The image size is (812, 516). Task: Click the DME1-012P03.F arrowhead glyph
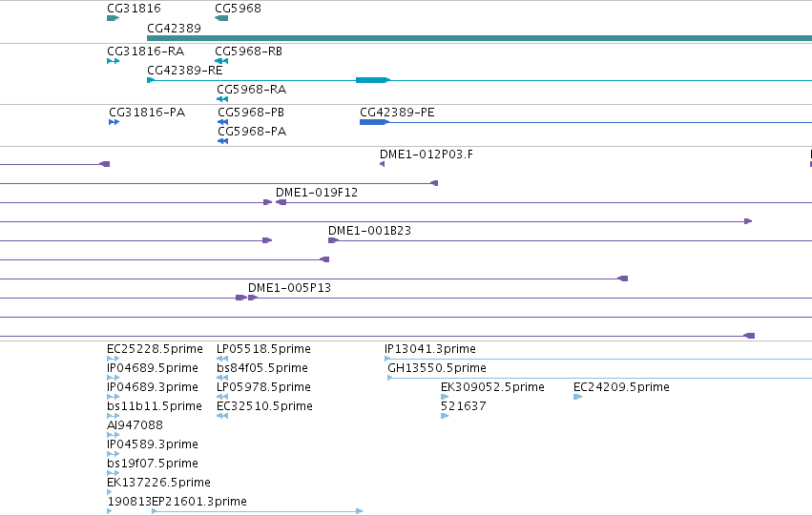[383, 164]
